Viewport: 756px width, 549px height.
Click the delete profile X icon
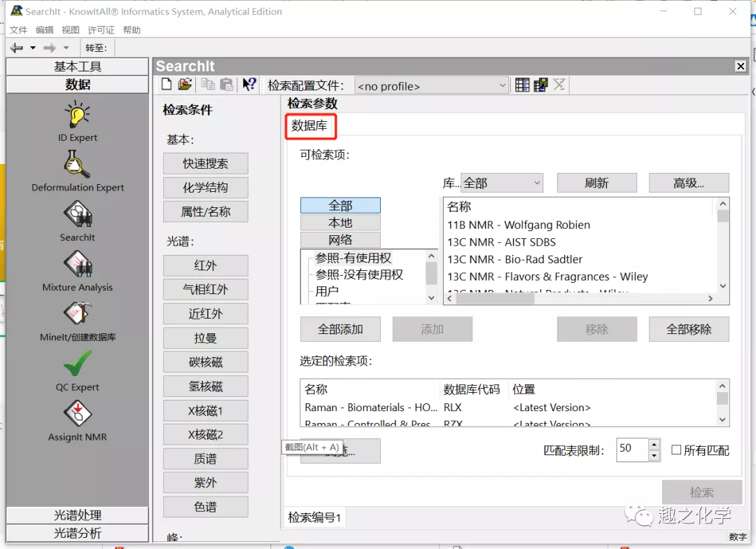pos(559,85)
